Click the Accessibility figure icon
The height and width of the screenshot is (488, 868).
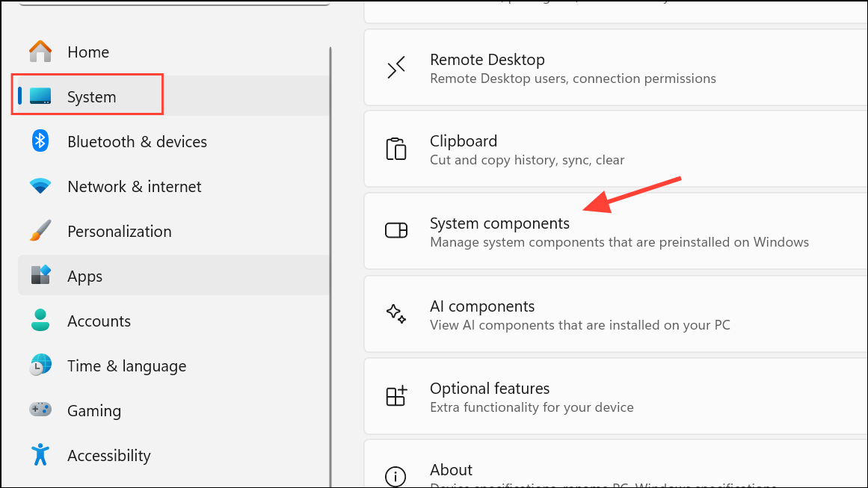pos(40,454)
